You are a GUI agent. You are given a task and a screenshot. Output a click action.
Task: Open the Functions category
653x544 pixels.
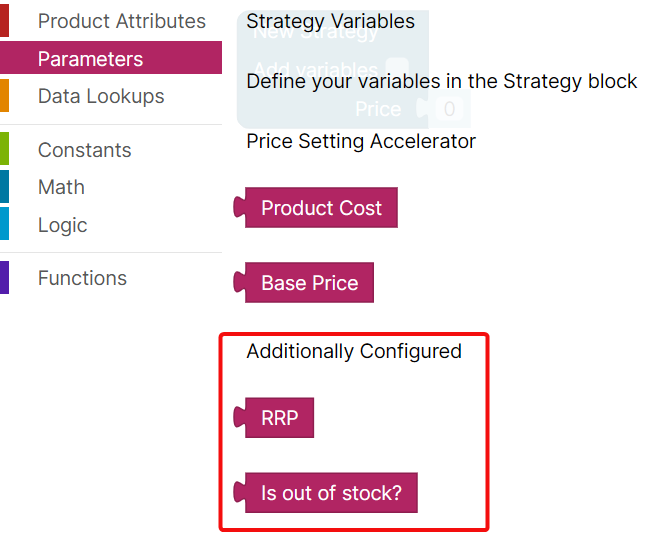(x=82, y=278)
